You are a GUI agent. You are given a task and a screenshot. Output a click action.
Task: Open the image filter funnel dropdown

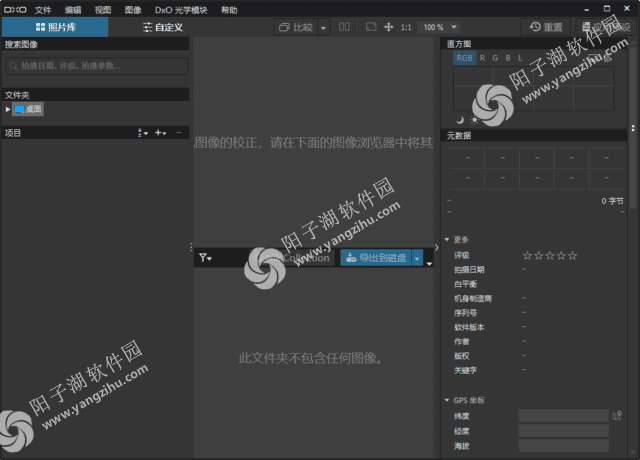[205, 258]
